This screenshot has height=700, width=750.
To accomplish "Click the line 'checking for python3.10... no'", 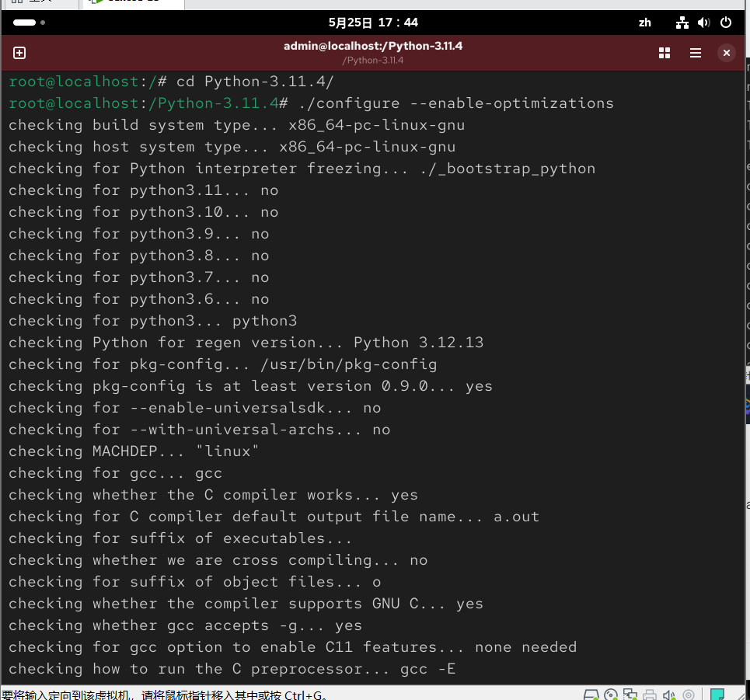I will 144,212.
